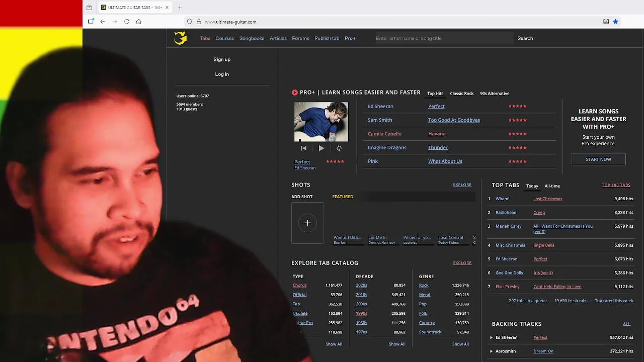Open the What About Us song link
644x362 pixels.
(x=445, y=161)
